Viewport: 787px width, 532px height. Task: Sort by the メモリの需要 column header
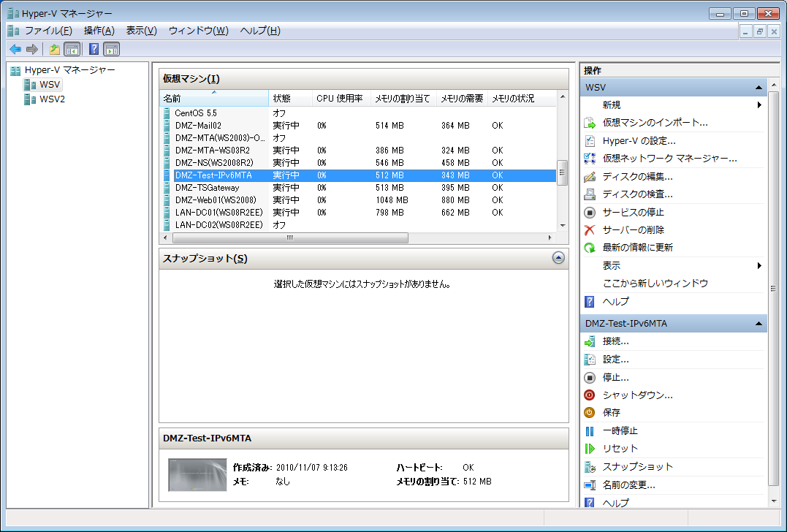click(462, 99)
